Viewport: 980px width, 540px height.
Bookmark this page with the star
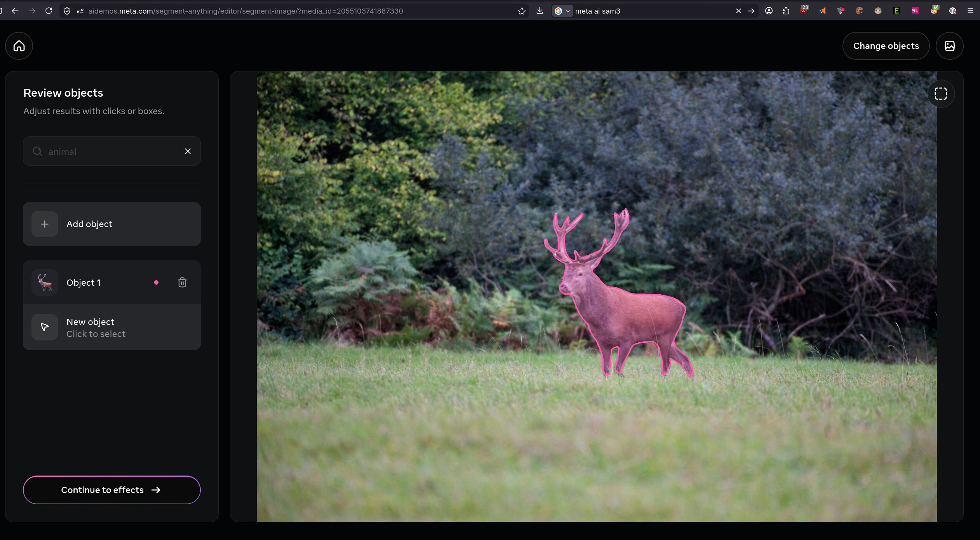click(x=522, y=11)
